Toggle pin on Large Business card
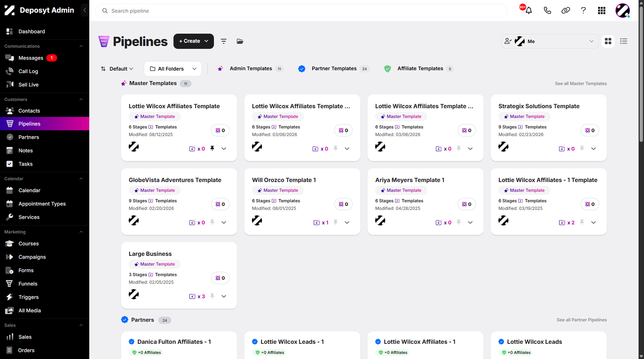The width and height of the screenshot is (644, 359). [x=212, y=296]
